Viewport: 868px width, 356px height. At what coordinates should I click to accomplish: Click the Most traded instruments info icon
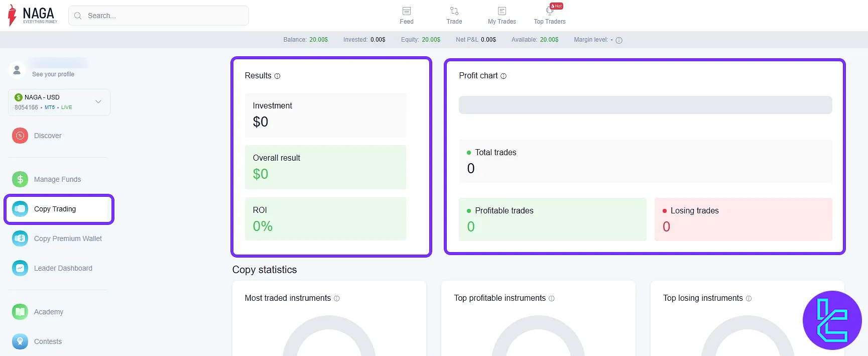pyautogui.click(x=337, y=298)
